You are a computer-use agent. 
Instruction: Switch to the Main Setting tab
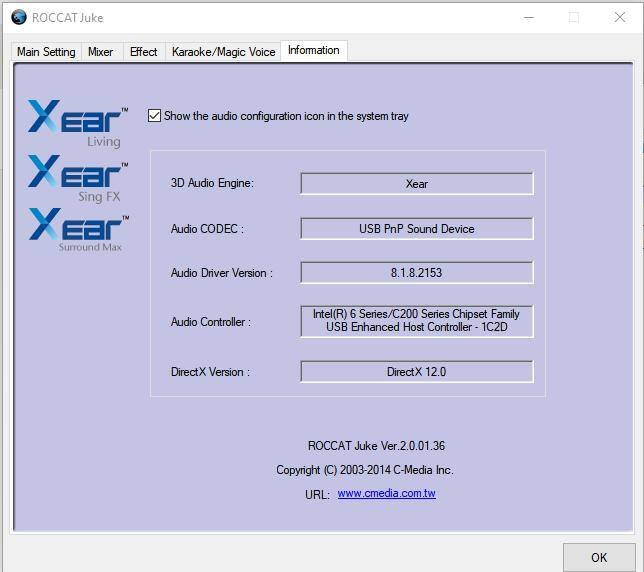(x=46, y=52)
